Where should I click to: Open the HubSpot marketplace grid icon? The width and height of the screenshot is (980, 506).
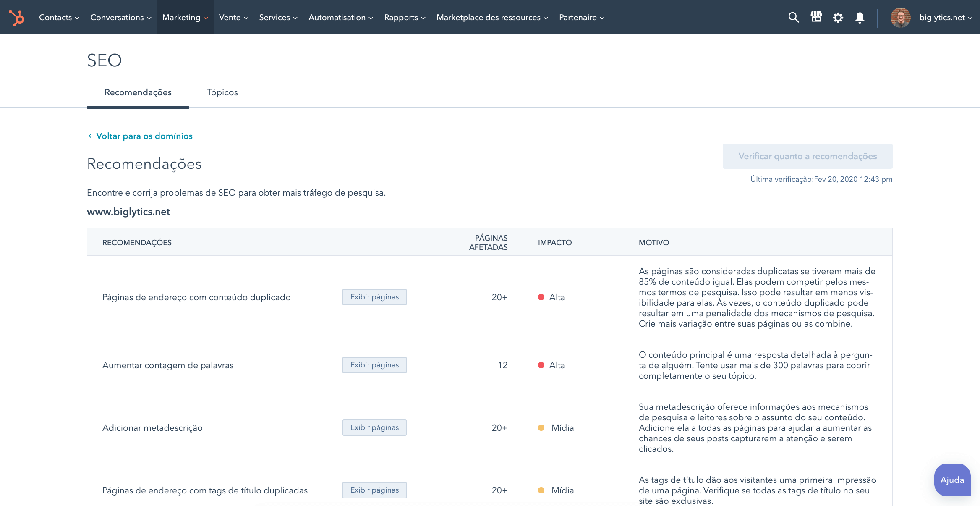[816, 17]
